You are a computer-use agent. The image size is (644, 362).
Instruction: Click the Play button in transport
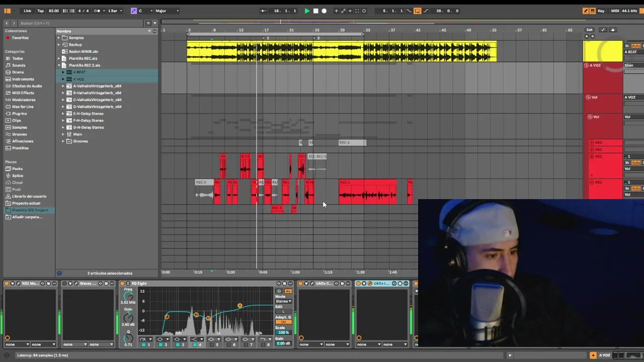click(307, 11)
